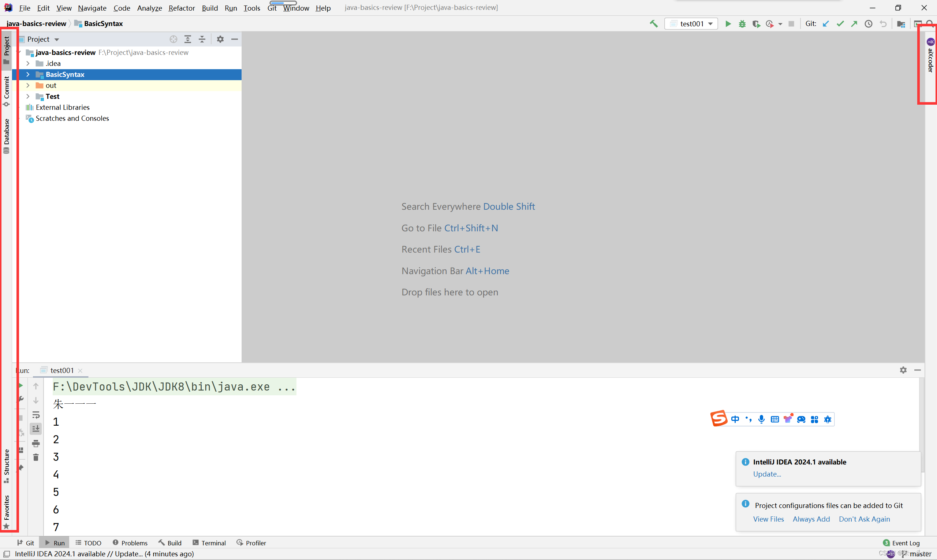
Task: Open Project panel gear options
Action: pos(220,39)
